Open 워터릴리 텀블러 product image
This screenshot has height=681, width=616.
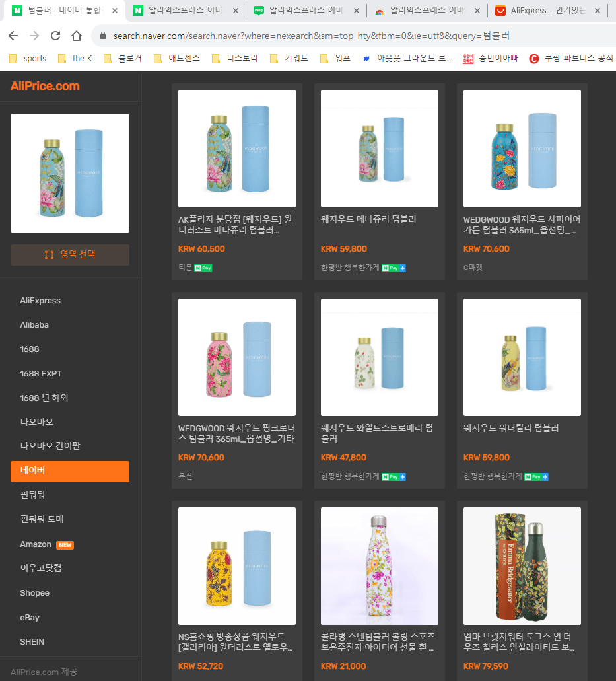coord(522,357)
